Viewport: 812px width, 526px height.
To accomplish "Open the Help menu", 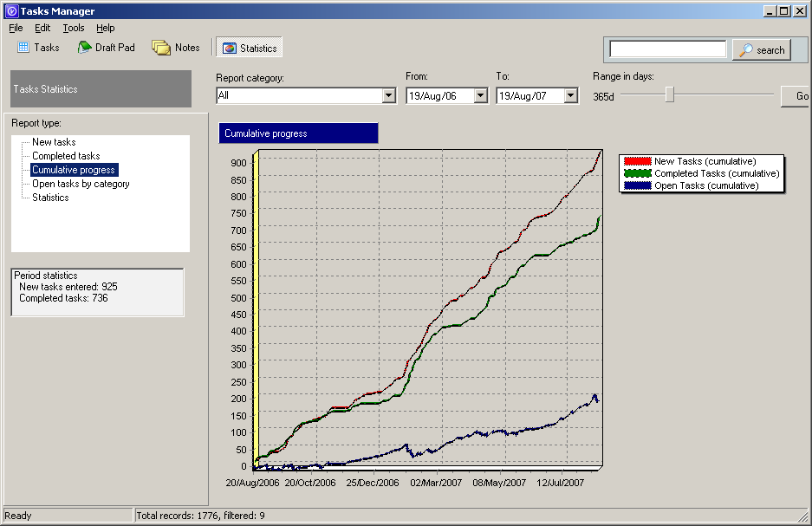I will click(x=105, y=29).
